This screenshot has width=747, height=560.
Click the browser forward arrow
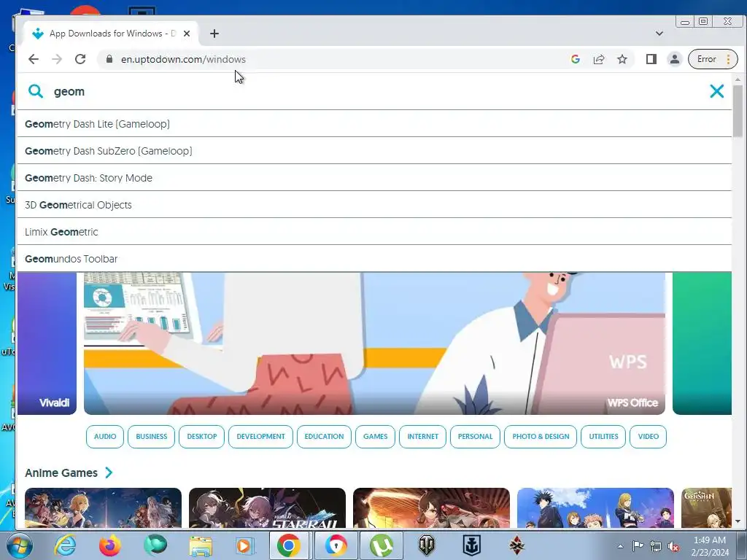pyautogui.click(x=57, y=59)
